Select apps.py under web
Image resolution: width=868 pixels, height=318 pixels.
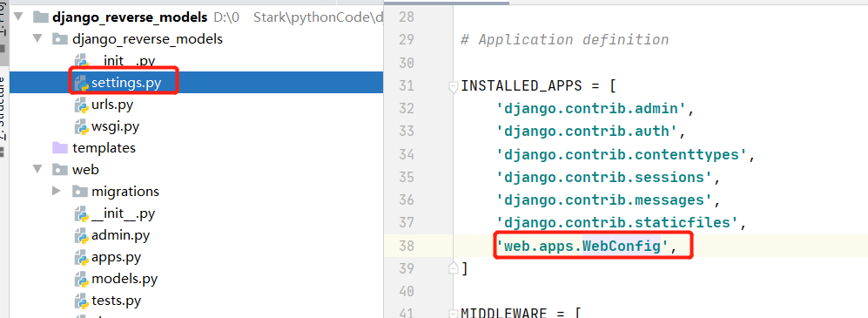117,257
